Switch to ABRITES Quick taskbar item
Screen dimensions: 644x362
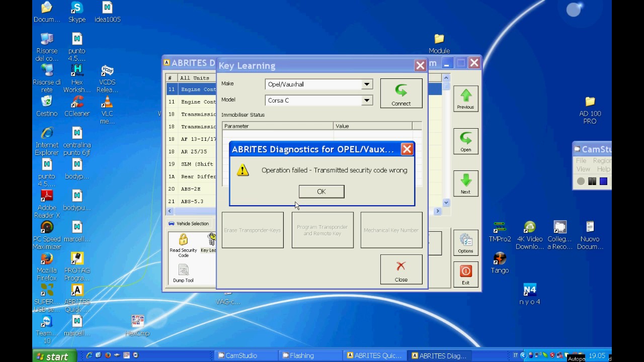tap(375, 355)
